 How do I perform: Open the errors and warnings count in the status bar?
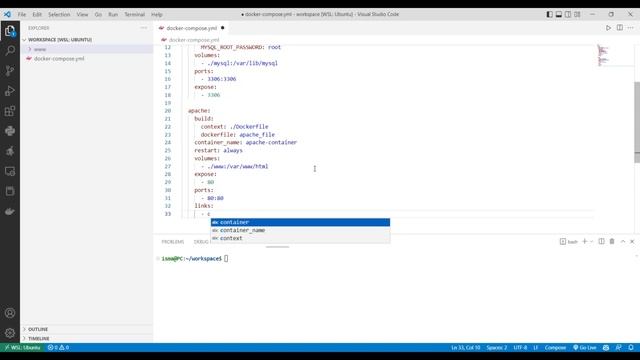(58, 348)
